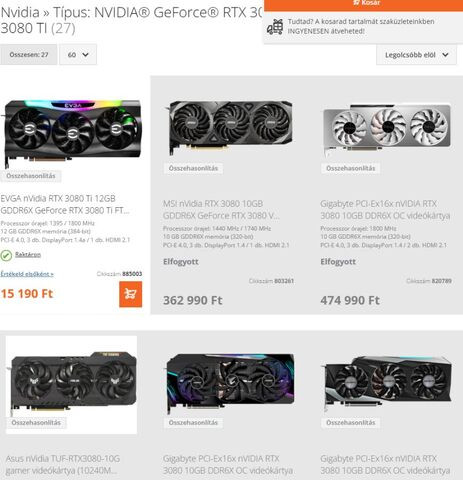Add EVGA RTX 3080 Ti to cart
This screenshot has height=480, width=463.
[130, 294]
